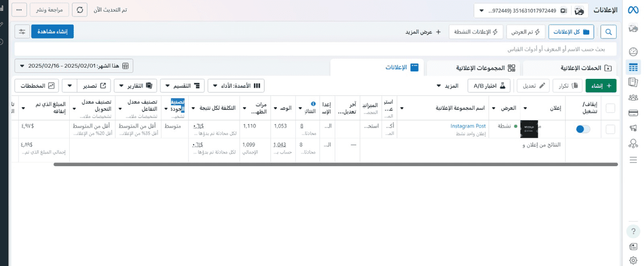The height and width of the screenshot is (266, 644).
Task: Expand the date range هذا الشهر dropdown
Action: (74, 66)
